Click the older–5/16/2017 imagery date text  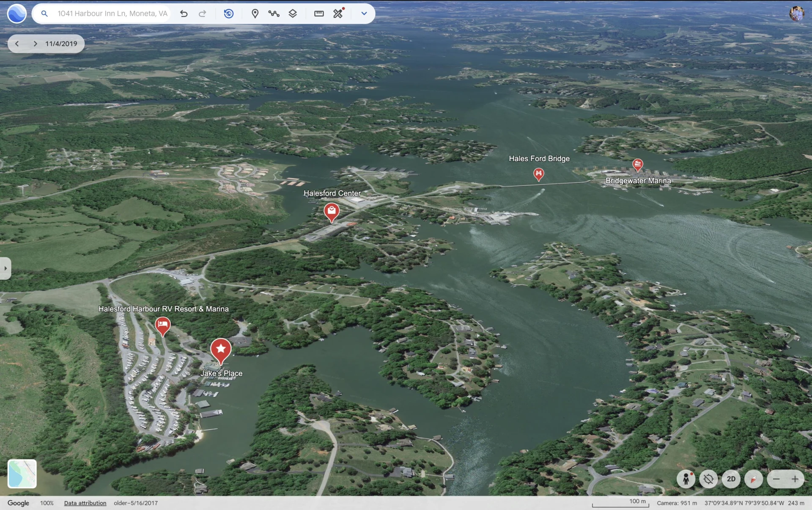point(136,503)
